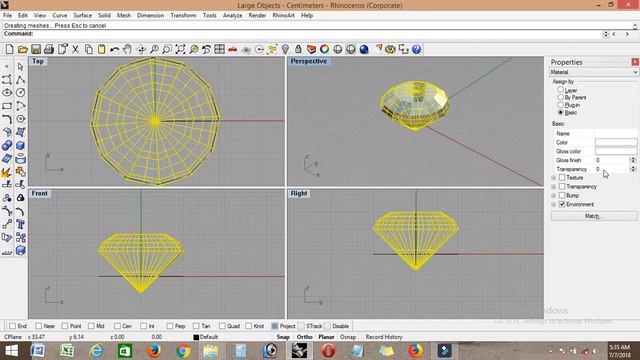Click the Default layer color swatch
640x360 pixels.
(x=196, y=337)
